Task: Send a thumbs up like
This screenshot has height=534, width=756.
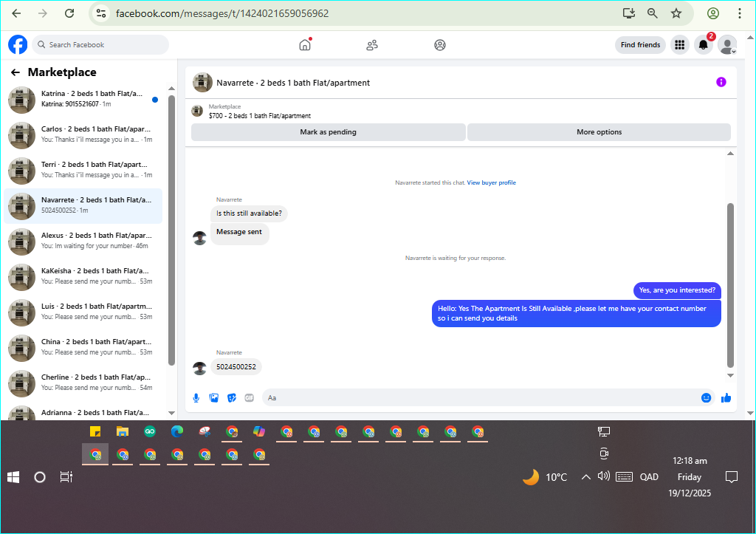Action: tap(726, 398)
